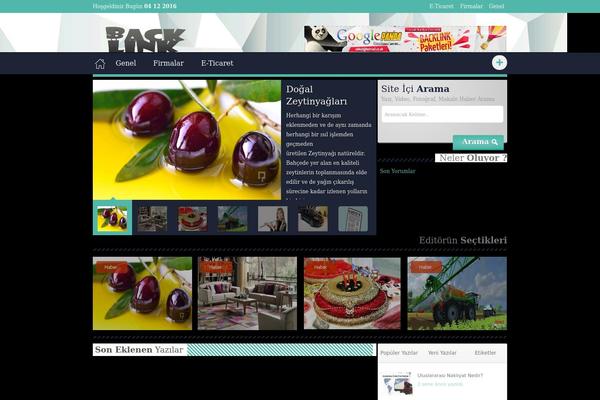Click the date text 04 12 2016
Image resolution: width=600 pixels, height=400 pixels.
[x=160, y=6]
